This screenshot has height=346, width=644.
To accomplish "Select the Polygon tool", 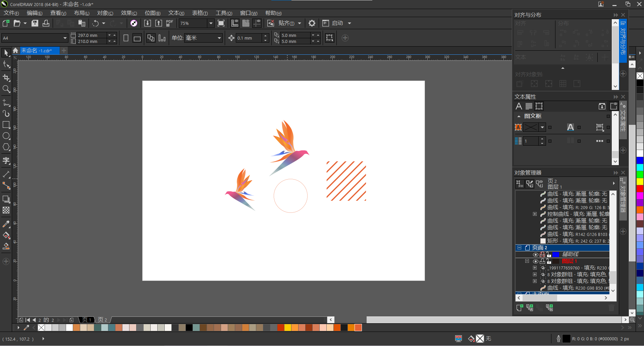I will [x=6, y=147].
